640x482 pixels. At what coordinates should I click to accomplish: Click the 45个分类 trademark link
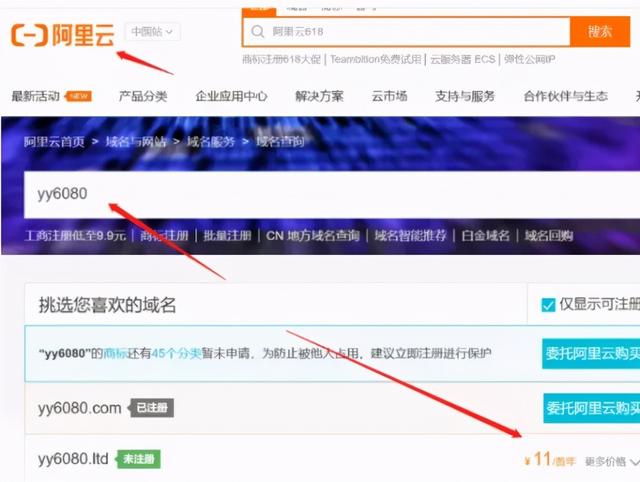click(177, 354)
